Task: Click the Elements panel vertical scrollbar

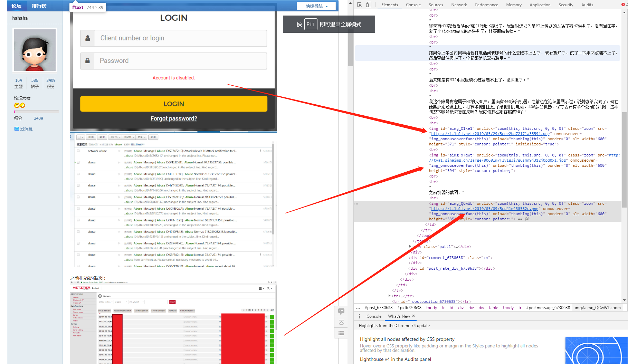Action: (x=624, y=160)
